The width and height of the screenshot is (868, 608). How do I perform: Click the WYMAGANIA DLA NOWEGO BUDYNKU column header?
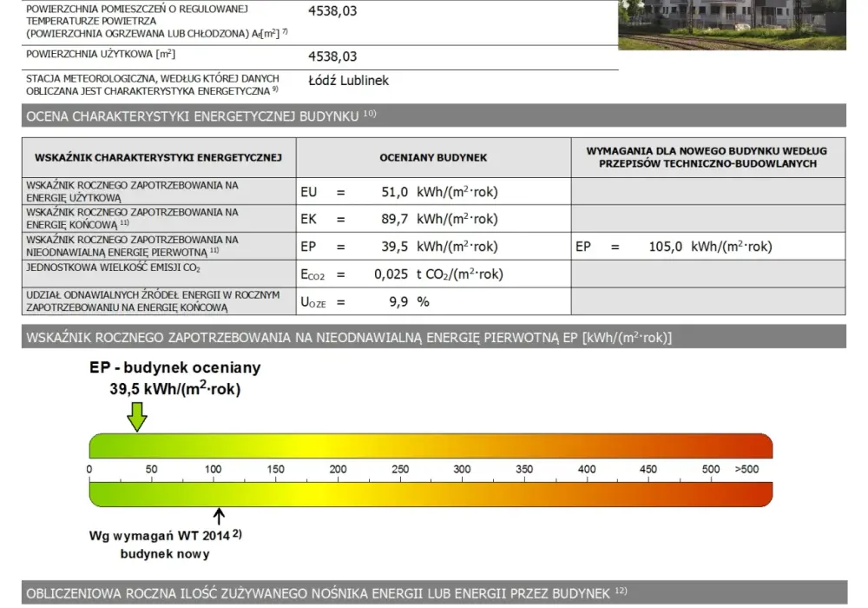point(708,158)
